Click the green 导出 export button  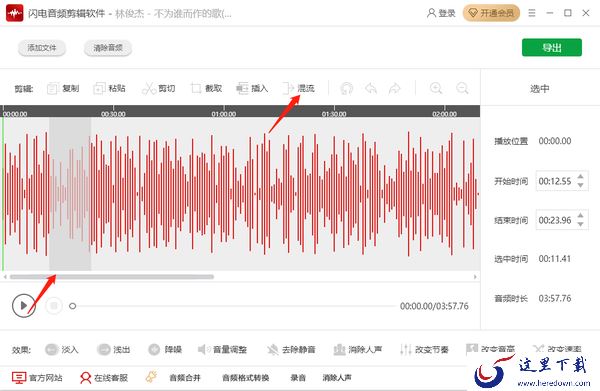click(x=552, y=47)
